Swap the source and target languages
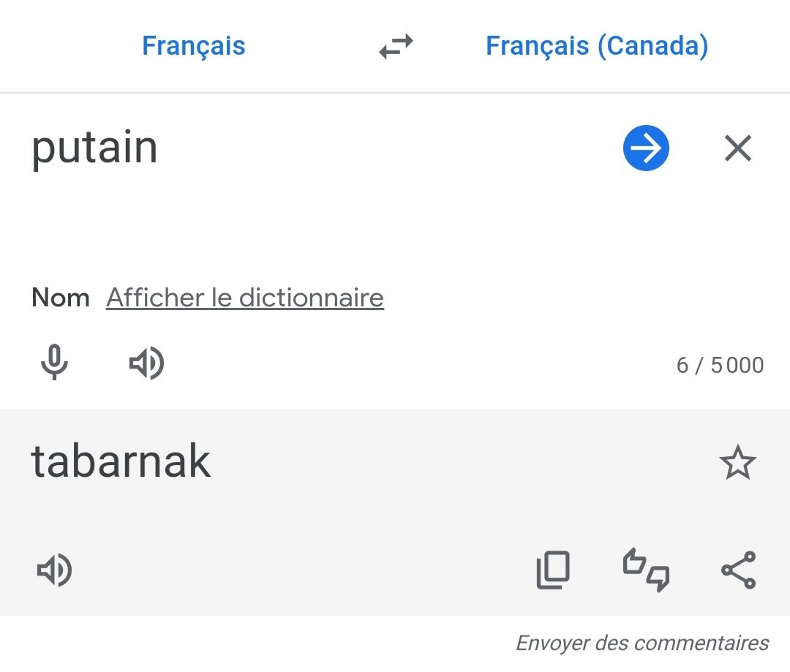The height and width of the screenshot is (672, 790). click(x=396, y=46)
